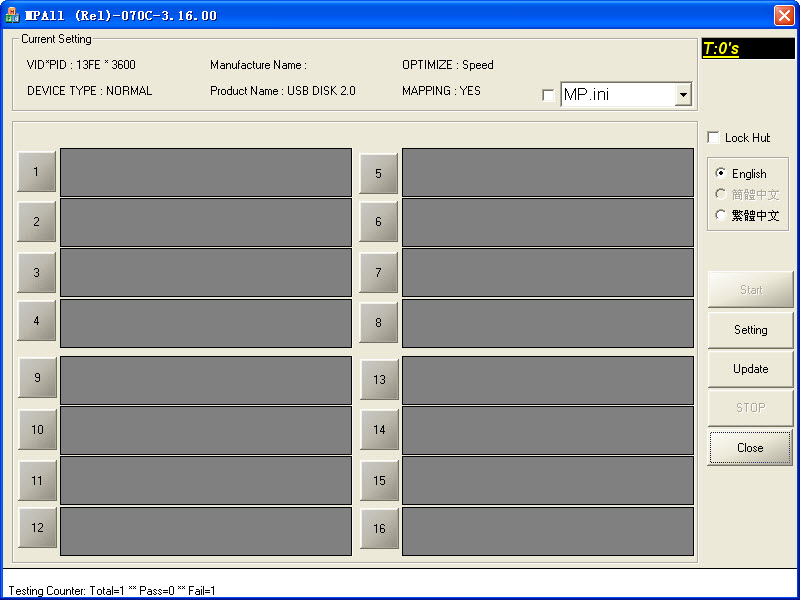The height and width of the screenshot is (600, 800).
Task: Select port 14 button
Action: pyautogui.click(x=379, y=430)
